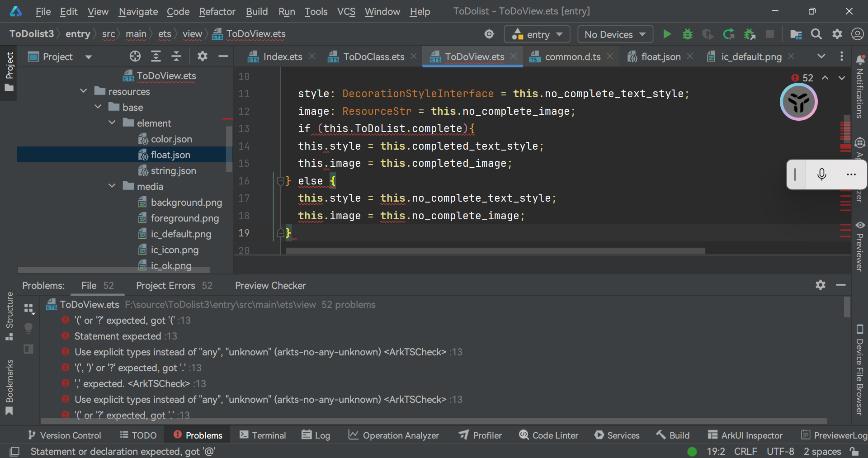Viewport: 868px width, 458px height.
Task: Toggle the read-only lock icon in status bar
Action: [854, 451]
